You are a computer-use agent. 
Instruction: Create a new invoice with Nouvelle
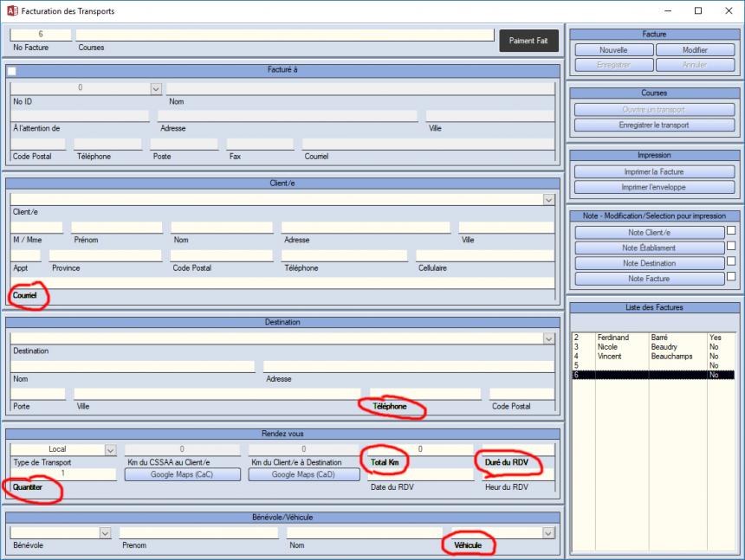tap(613, 50)
